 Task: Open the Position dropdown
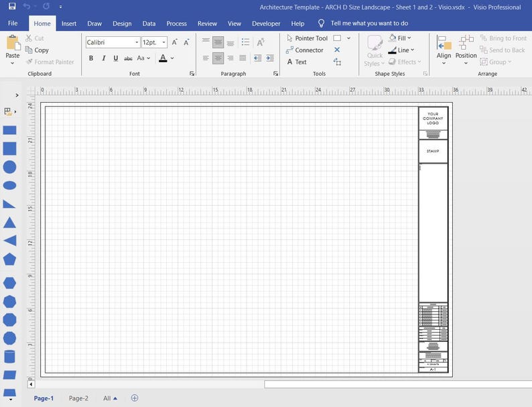coord(466,50)
